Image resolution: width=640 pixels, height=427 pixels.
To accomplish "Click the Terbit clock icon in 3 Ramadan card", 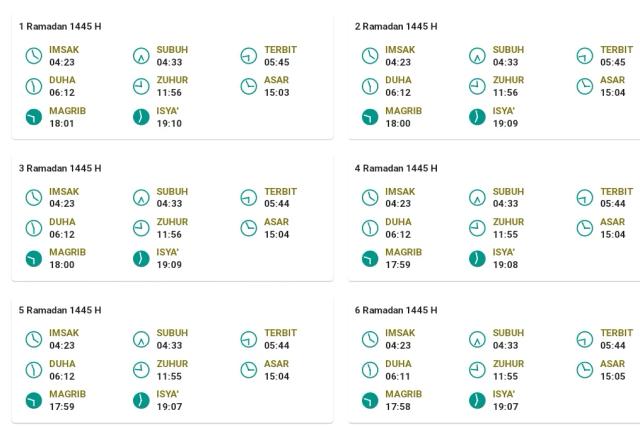I will pos(249,198).
